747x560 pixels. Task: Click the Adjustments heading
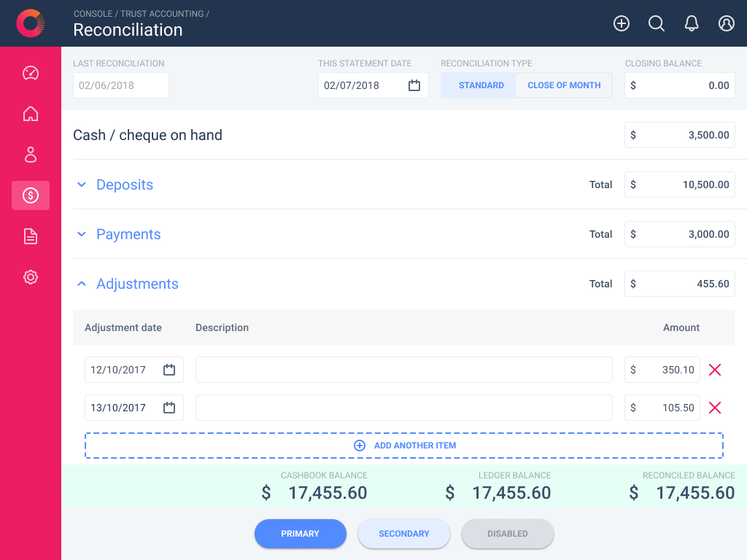(x=137, y=284)
